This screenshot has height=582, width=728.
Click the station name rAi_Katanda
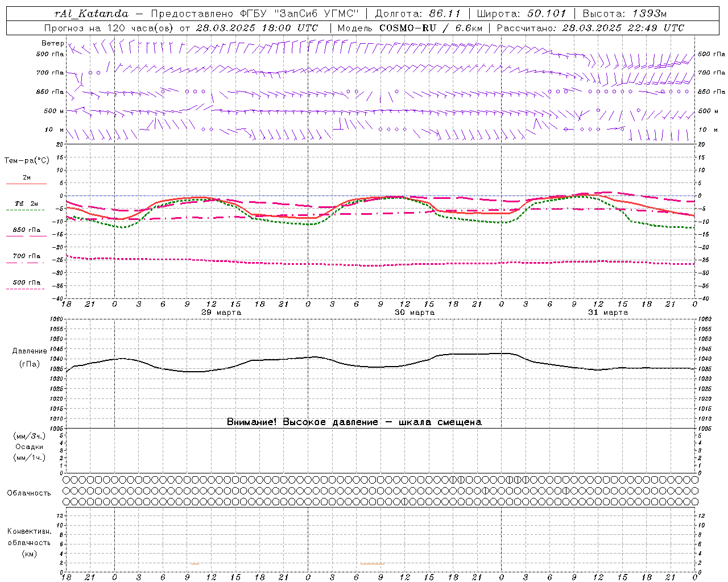92,14
